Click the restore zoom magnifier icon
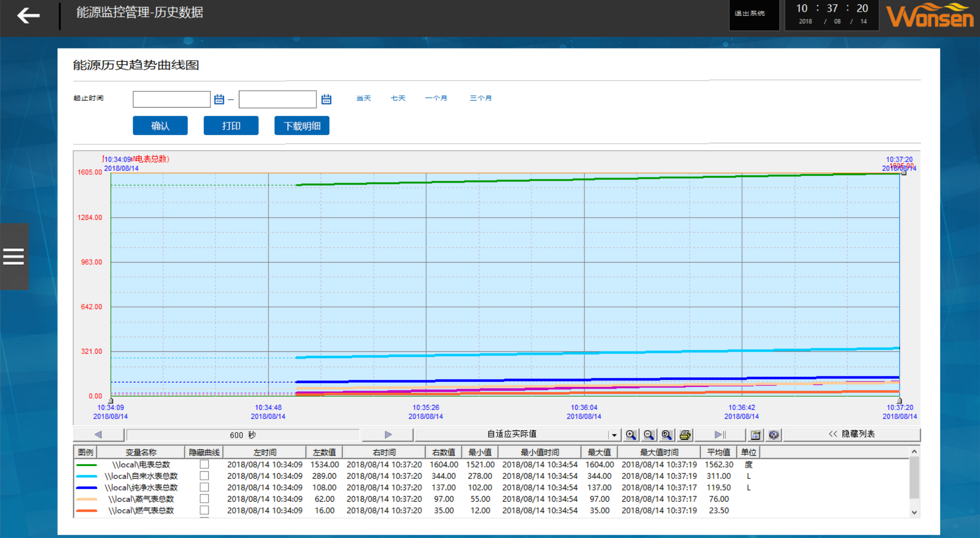Image resolution: width=980 pixels, height=538 pixels. [x=667, y=435]
